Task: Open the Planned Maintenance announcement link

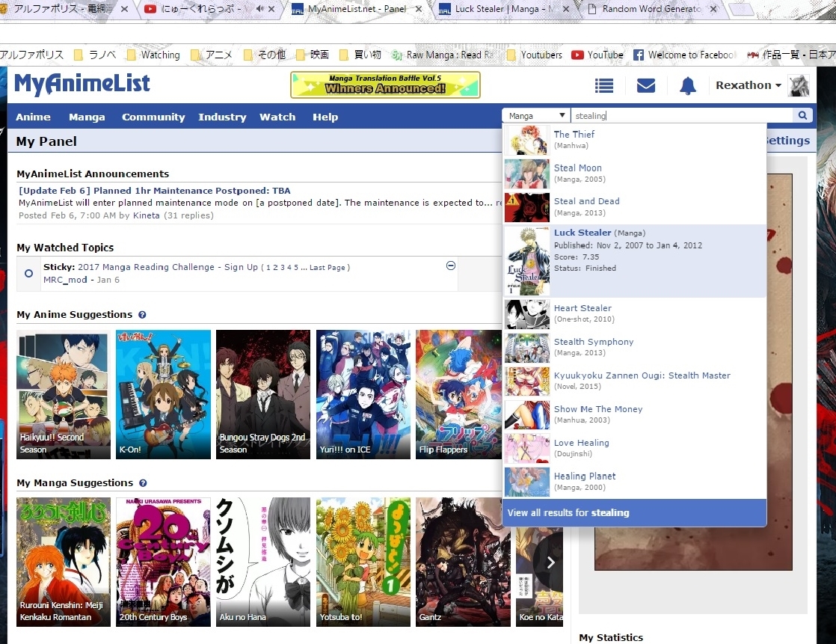Action: (155, 191)
